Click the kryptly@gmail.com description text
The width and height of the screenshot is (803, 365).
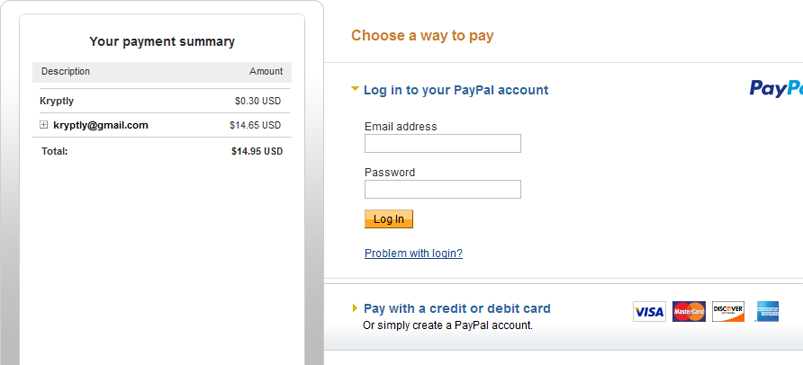pyautogui.click(x=101, y=125)
